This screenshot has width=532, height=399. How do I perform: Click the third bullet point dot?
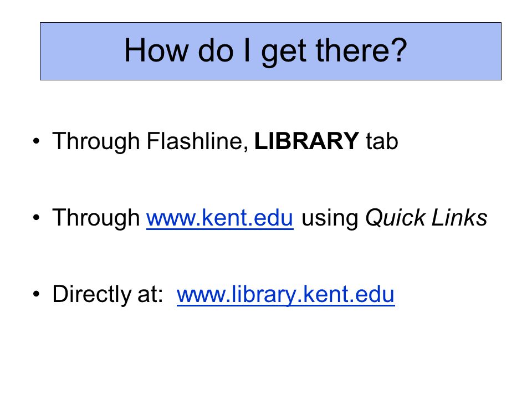(x=37, y=294)
